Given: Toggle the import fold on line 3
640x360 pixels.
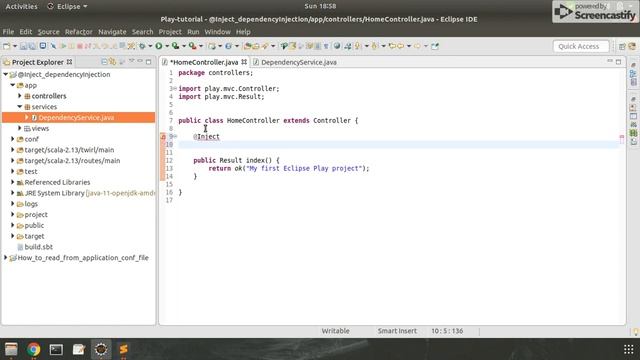Looking at the screenshot, I should coord(175,89).
